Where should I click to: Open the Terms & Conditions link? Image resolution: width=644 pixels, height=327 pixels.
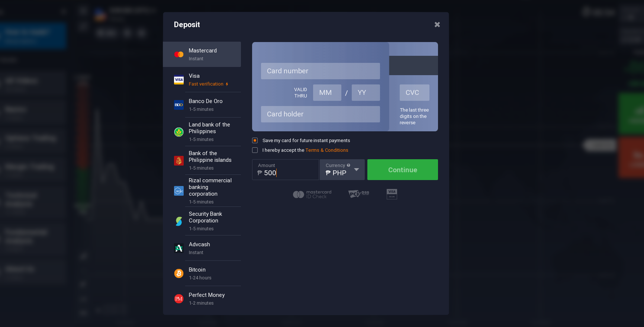click(327, 150)
